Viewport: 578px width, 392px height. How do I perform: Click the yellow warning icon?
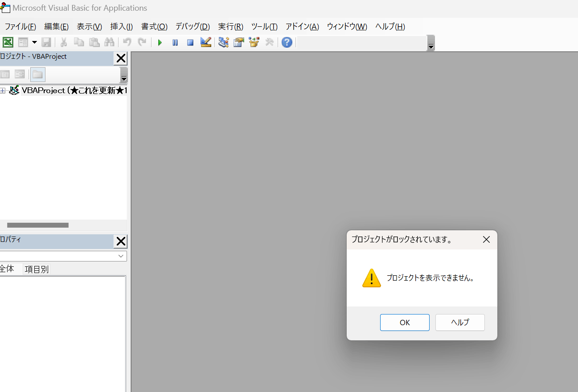pyautogui.click(x=372, y=278)
